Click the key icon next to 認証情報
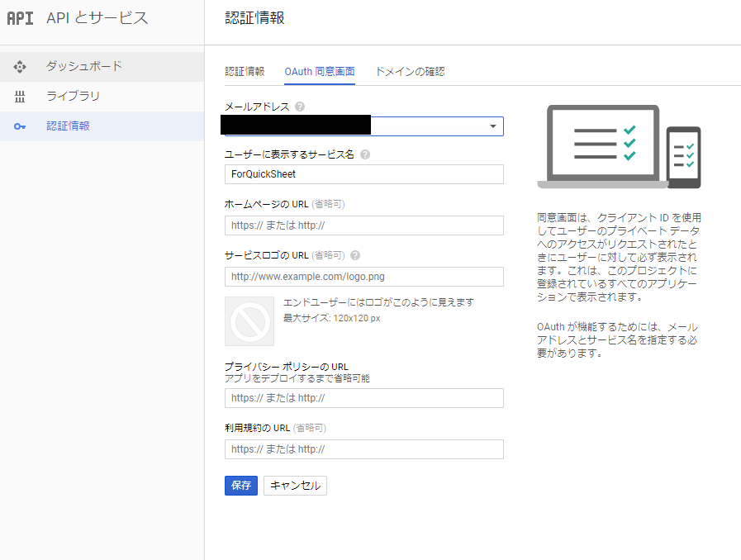741x560 pixels. pos(20,126)
